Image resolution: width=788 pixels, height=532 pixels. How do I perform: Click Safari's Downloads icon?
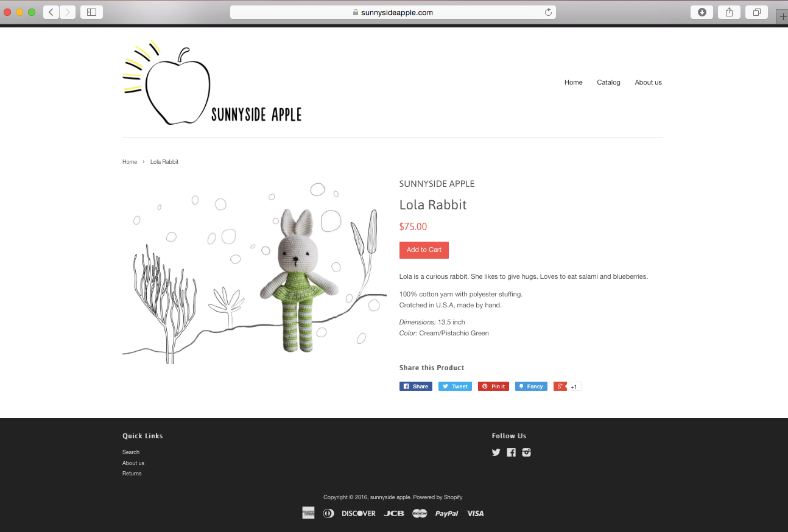[702, 12]
